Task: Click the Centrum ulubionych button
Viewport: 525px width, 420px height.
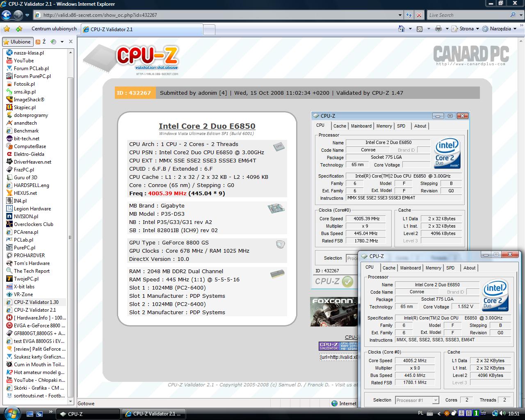Action: 54,29
